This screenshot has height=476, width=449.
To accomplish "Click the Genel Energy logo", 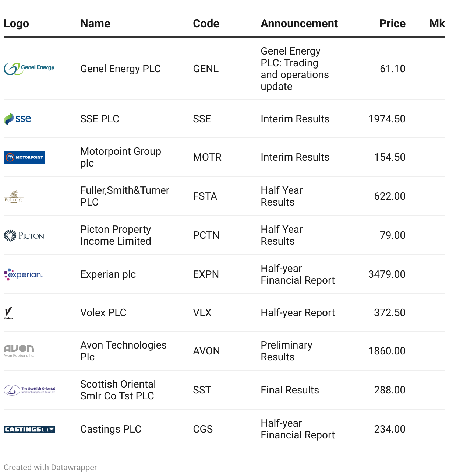I will coord(29,69).
